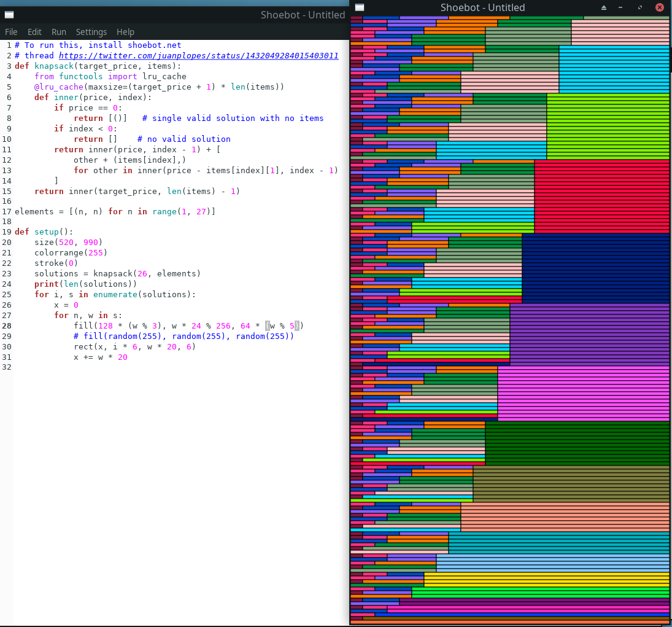Open the Run menu
Screen dimensions: 672x627
tap(59, 32)
